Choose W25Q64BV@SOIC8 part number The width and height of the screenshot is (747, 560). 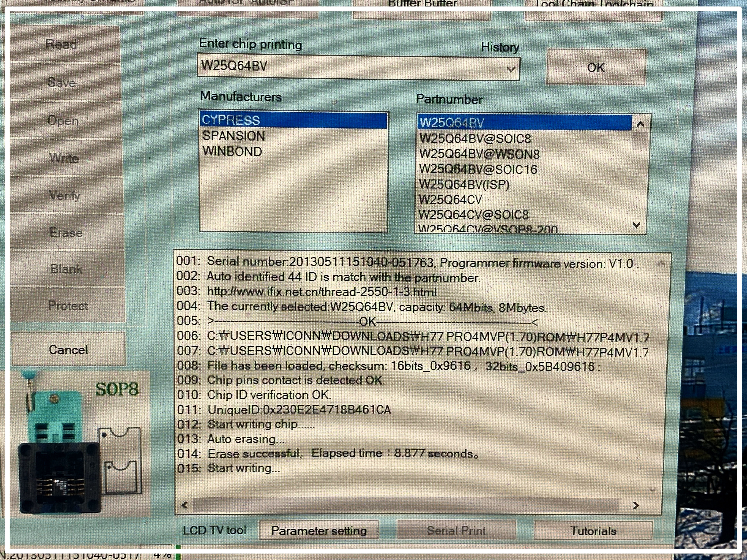(475, 139)
